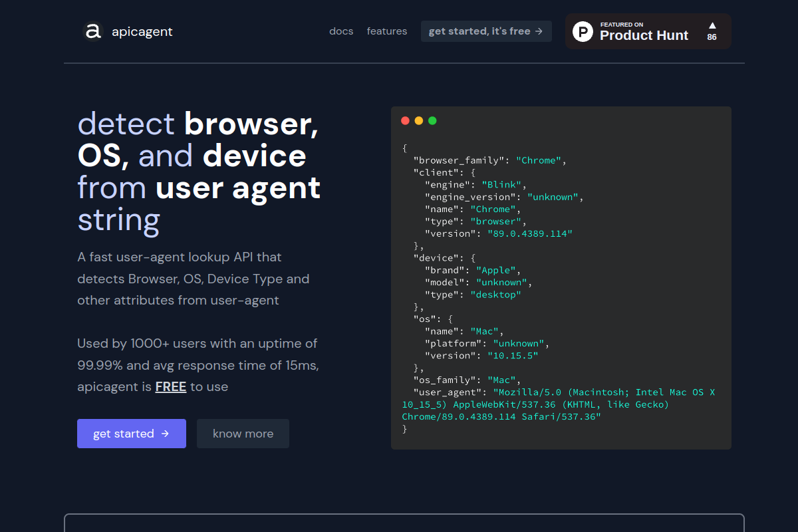The width and height of the screenshot is (798, 532).
Task: Click the apicagent brand name text
Action: pyautogui.click(x=142, y=31)
